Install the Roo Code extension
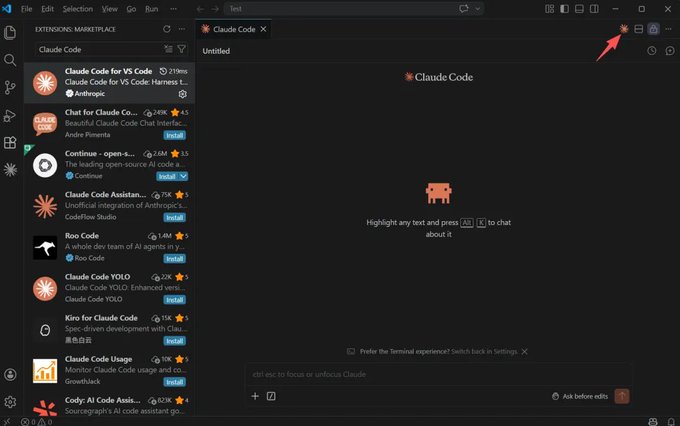The image size is (680, 426). [175, 259]
